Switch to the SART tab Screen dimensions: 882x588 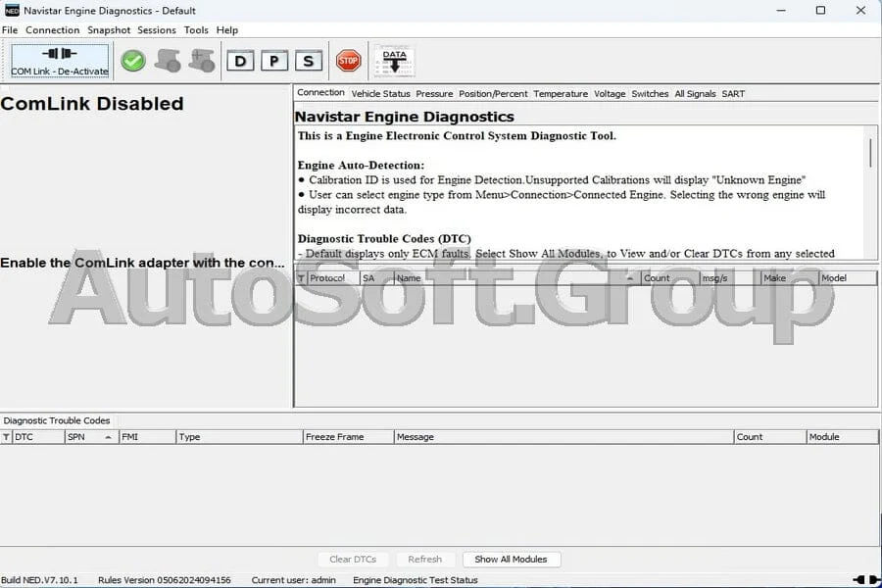(x=733, y=94)
